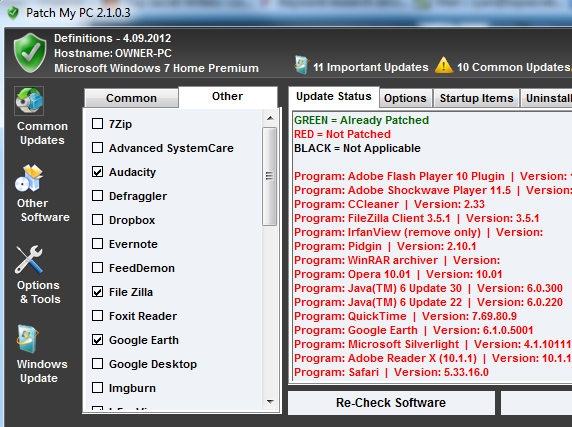Image resolution: width=572 pixels, height=427 pixels.
Task: Enable the 7Zip checkbox
Action: coord(97,124)
